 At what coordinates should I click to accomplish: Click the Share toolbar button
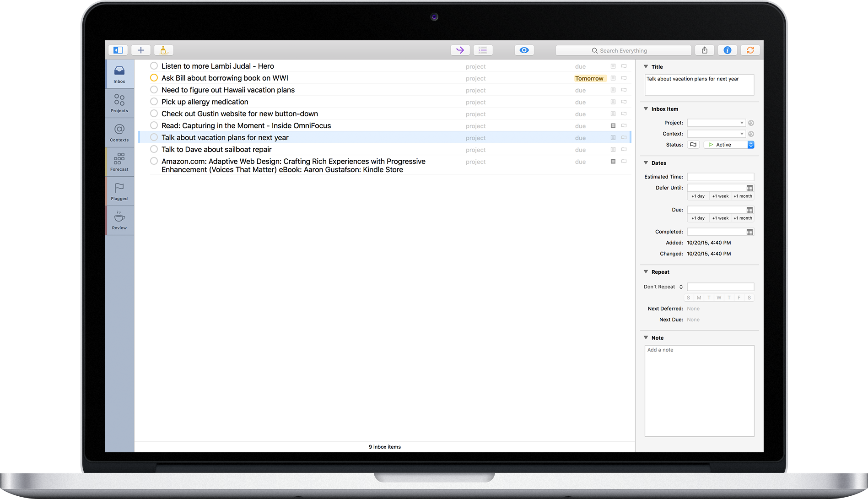705,50
